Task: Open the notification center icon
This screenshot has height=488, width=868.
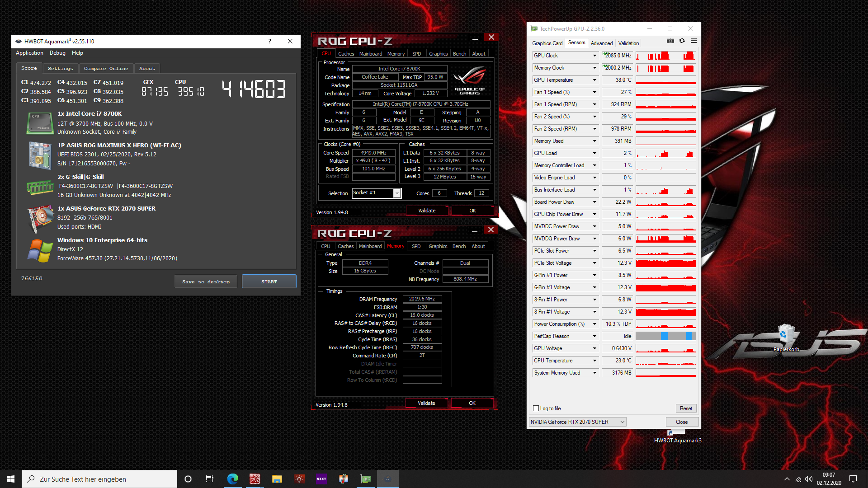Action: point(853,479)
